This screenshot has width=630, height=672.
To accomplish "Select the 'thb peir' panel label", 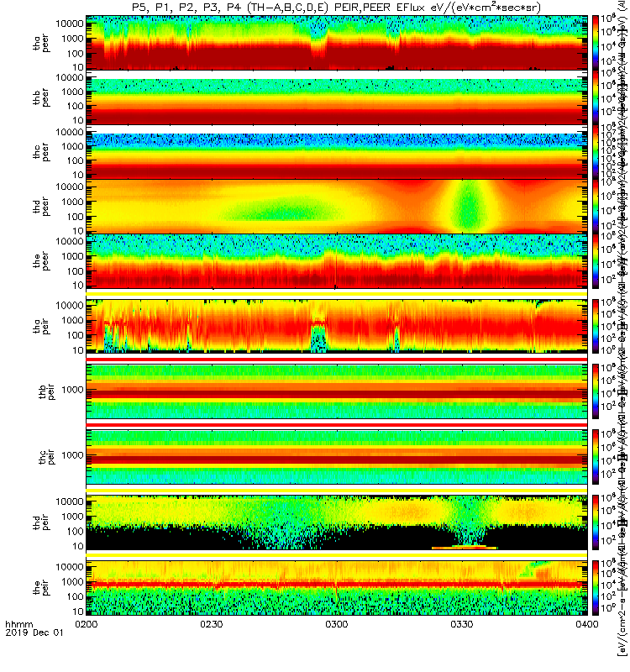I will coord(47,391).
